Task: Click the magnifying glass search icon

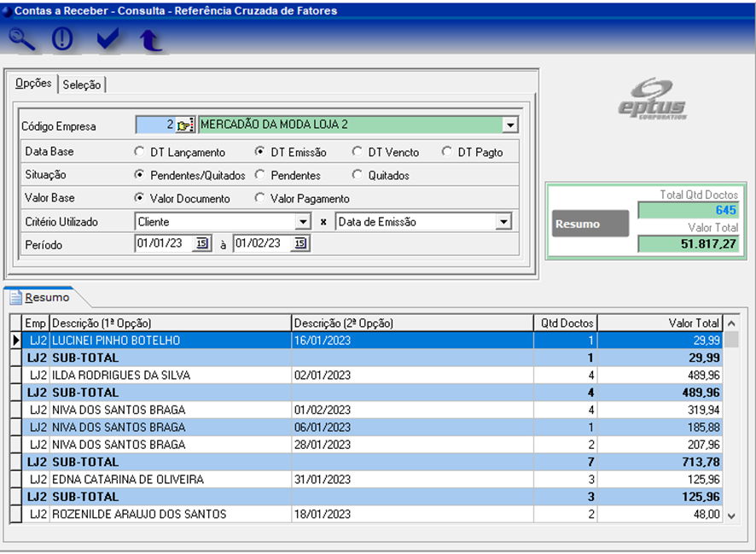Action: point(21,39)
